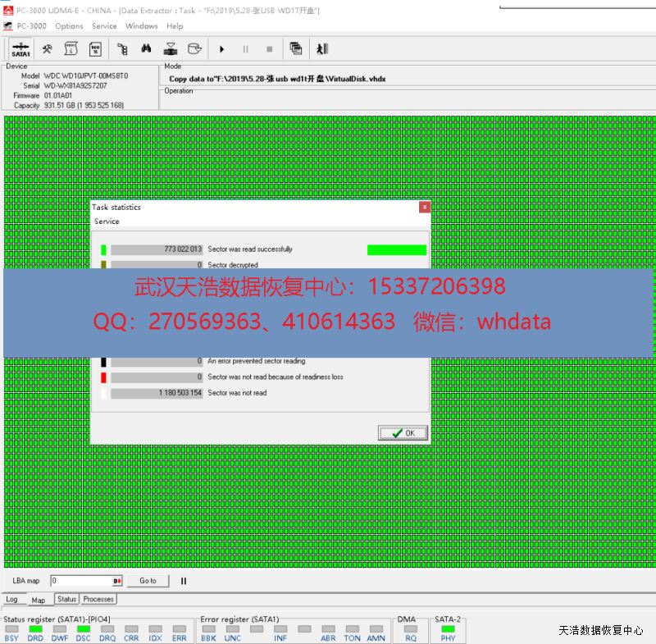Open the Service menu in main menubar

click(x=104, y=26)
